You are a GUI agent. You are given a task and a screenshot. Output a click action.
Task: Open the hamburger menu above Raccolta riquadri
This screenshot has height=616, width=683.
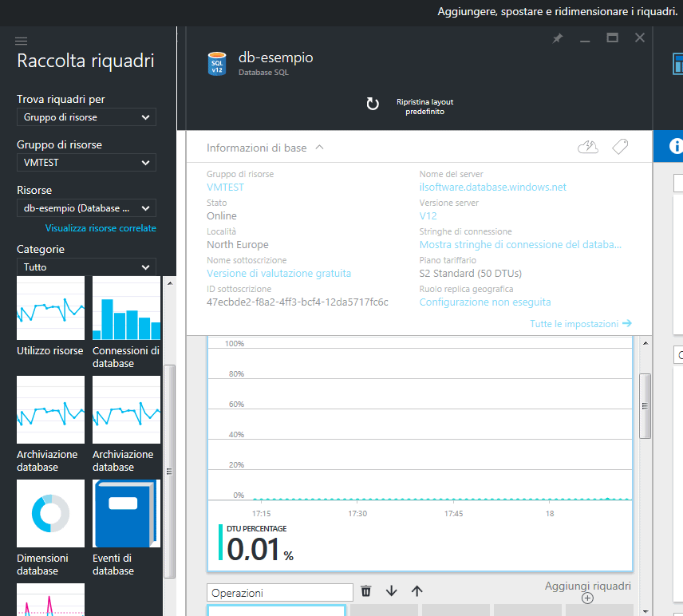[x=21, y=41]
